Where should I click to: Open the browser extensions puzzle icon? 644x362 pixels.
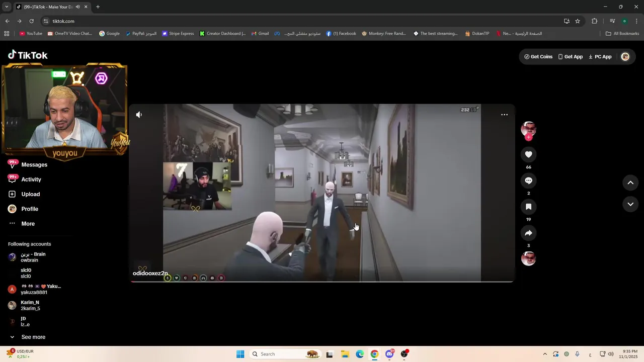[594, 21]
